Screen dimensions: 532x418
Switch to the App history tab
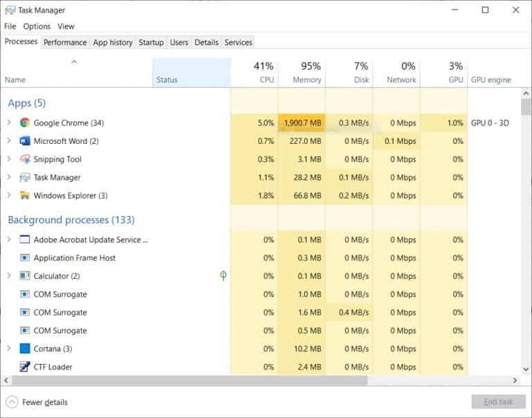[113, 42]
